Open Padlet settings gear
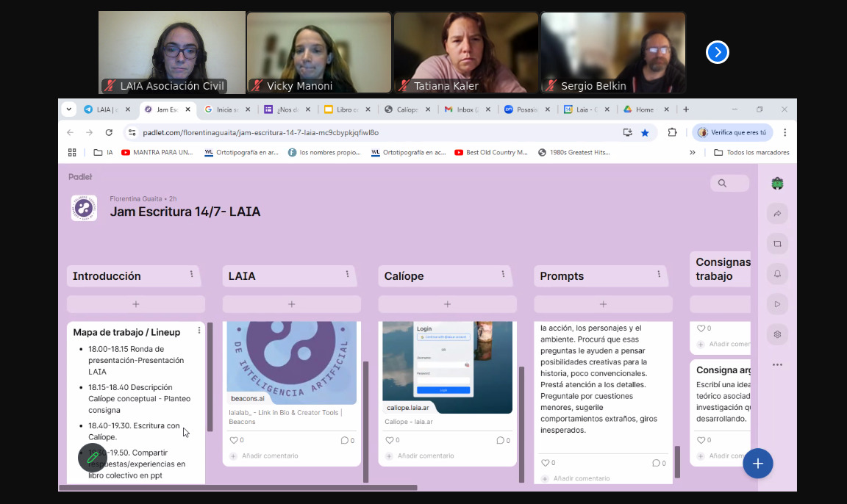Viewport: 847px width, 504px height. [777, 334]
